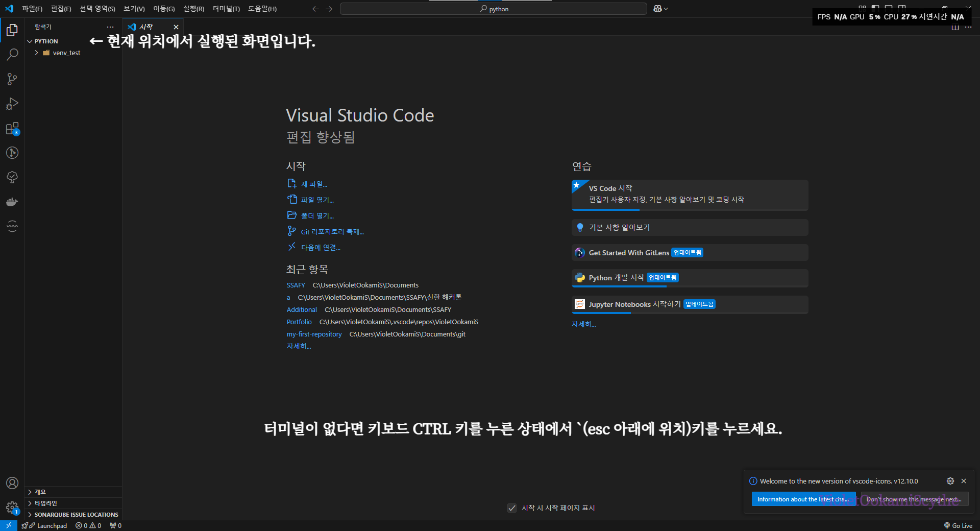Open the 실행(R) menu
980x531 pixels.
[194, 9]
